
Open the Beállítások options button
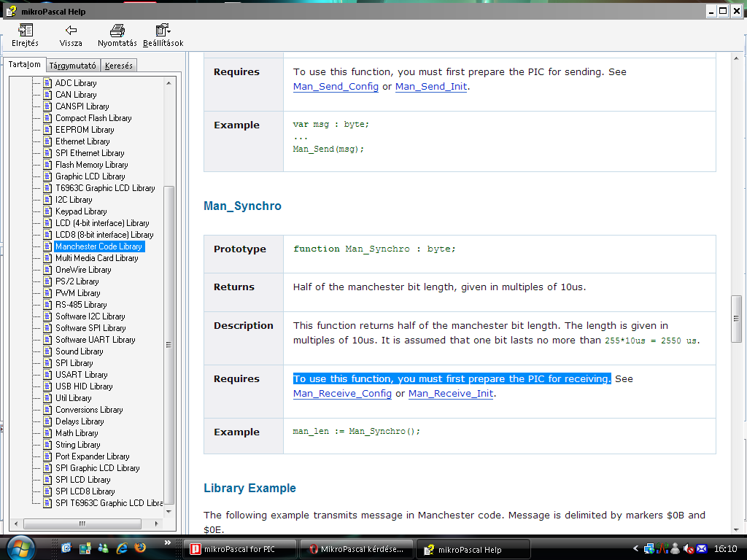click(x=163, y=35)
